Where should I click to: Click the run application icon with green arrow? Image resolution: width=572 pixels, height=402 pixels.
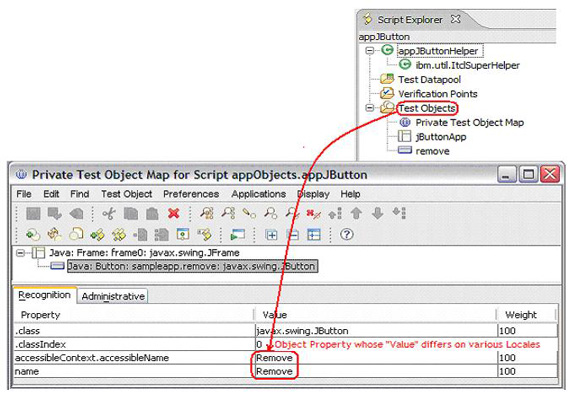[237, 235]
